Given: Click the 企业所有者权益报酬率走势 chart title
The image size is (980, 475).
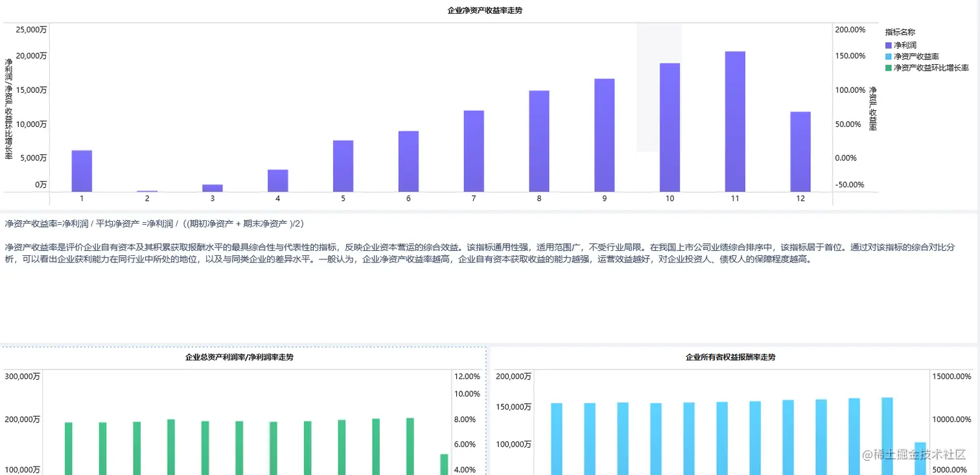Looking at the screenshot, I should [x=730, y=357].
